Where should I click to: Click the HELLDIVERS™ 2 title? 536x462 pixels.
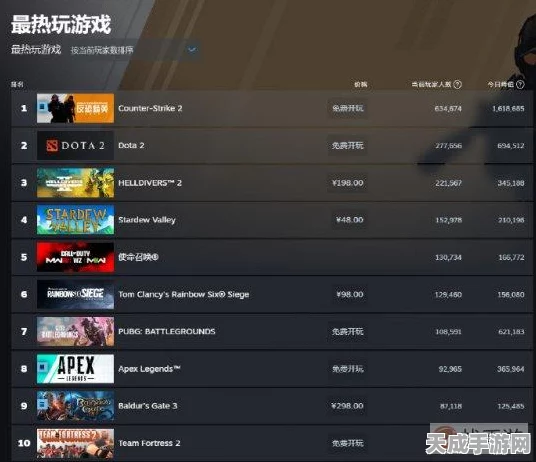tap(150, 183)
